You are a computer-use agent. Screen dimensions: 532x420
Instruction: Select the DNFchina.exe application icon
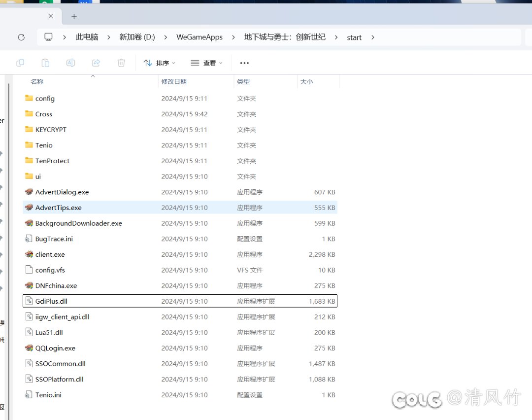coord(29,285)
